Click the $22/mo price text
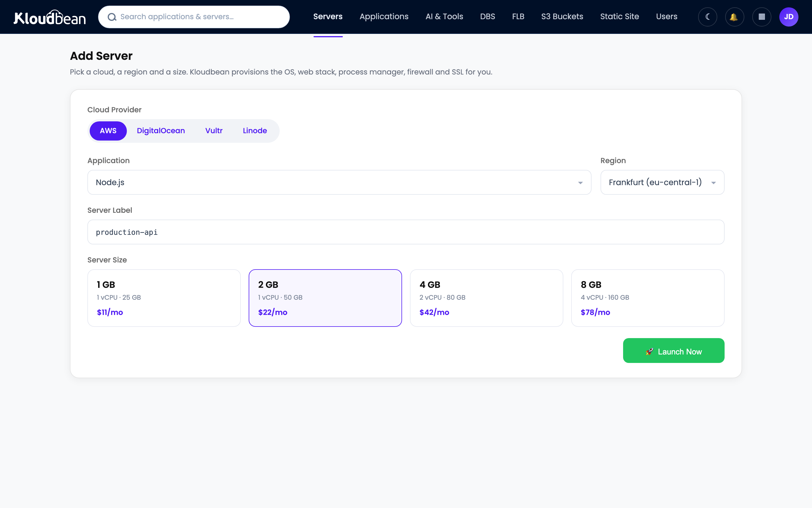 [x=272, y=312]
